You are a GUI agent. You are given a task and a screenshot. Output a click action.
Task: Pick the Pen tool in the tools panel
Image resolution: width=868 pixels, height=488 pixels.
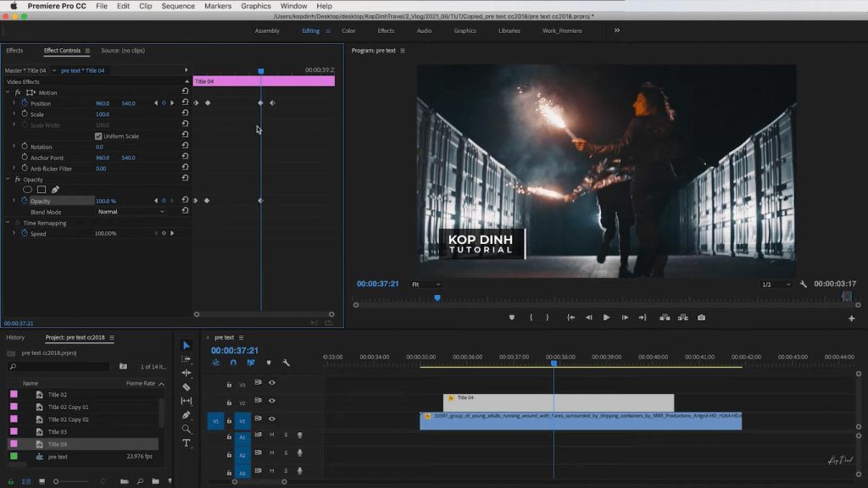pos(186,415)
